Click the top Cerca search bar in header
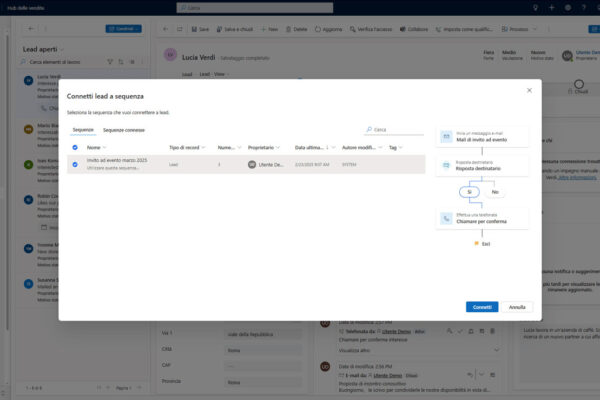This screenshot has height=400, width=600. coord(255,8)
